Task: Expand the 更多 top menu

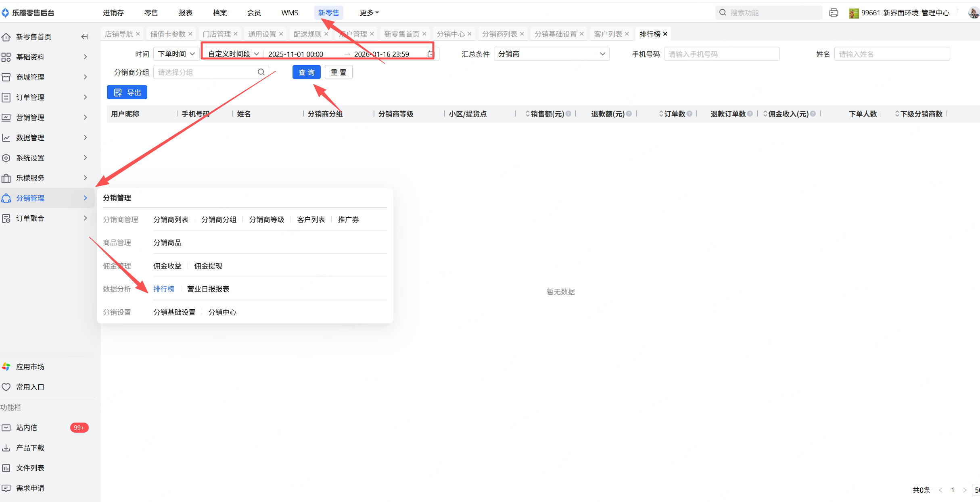Action: coord(369,13)
